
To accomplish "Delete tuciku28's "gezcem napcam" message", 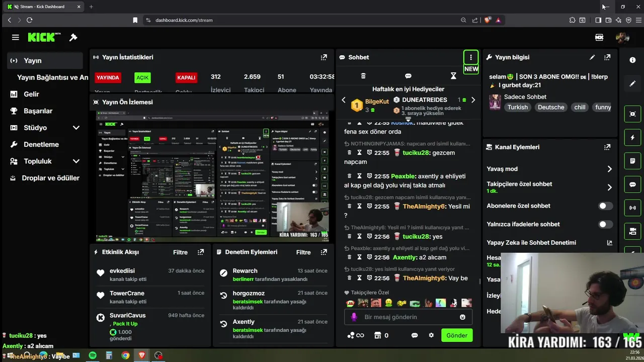I will pyautogui.click(x=350, y=153).
